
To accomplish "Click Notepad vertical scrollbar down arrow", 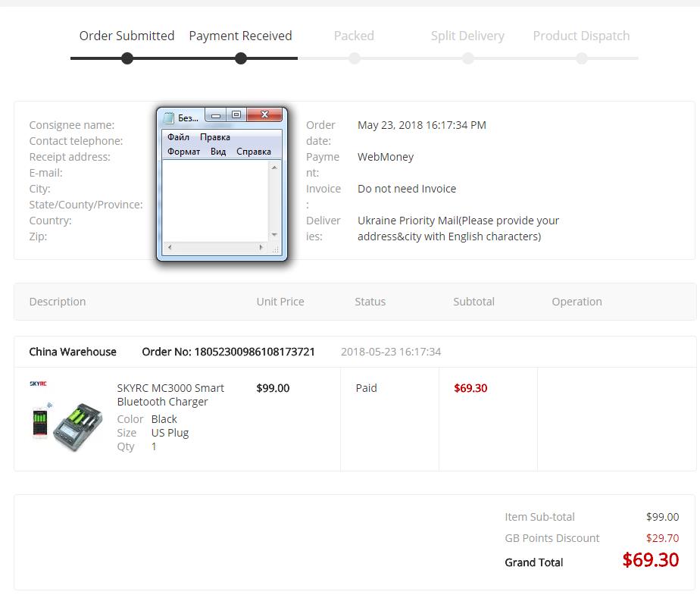I will click(274, 235).
